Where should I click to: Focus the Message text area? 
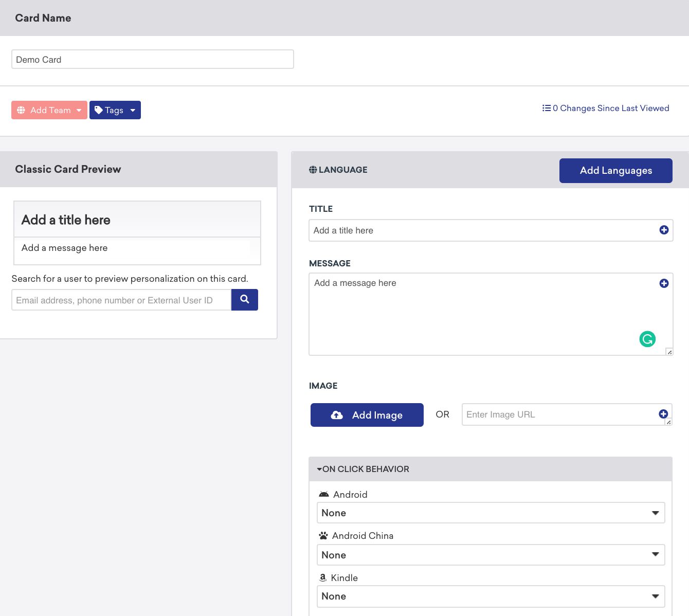[491, 314]
